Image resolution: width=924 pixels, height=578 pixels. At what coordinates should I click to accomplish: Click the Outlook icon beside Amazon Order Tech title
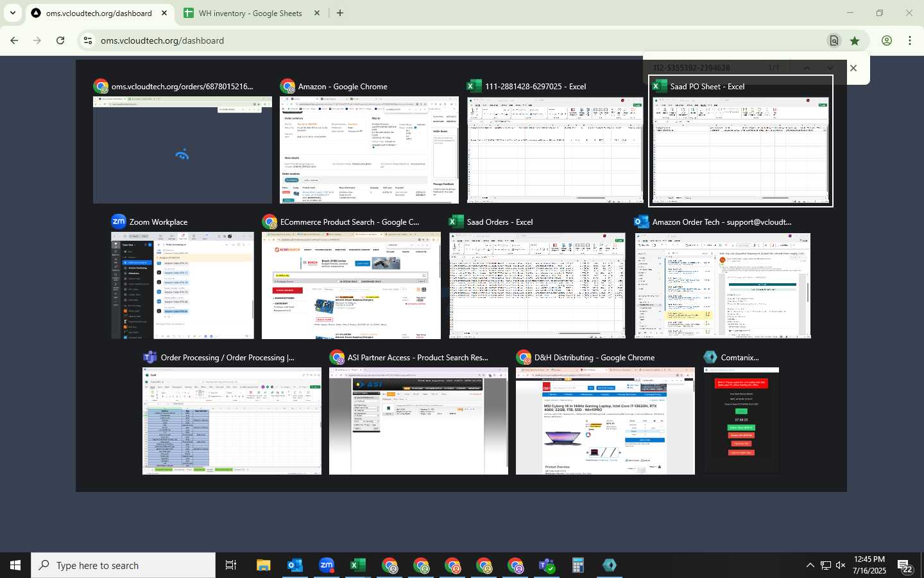point(642,222)
